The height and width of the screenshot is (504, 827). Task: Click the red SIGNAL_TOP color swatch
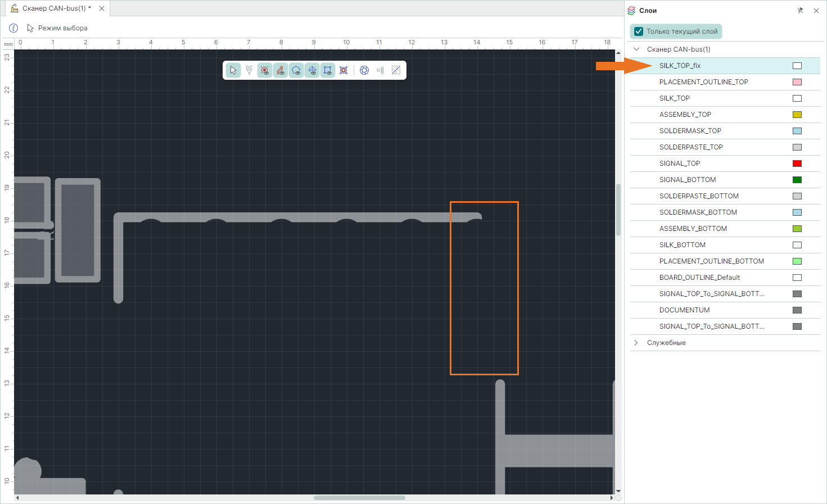pyautogui.click(x=797, y=164)
